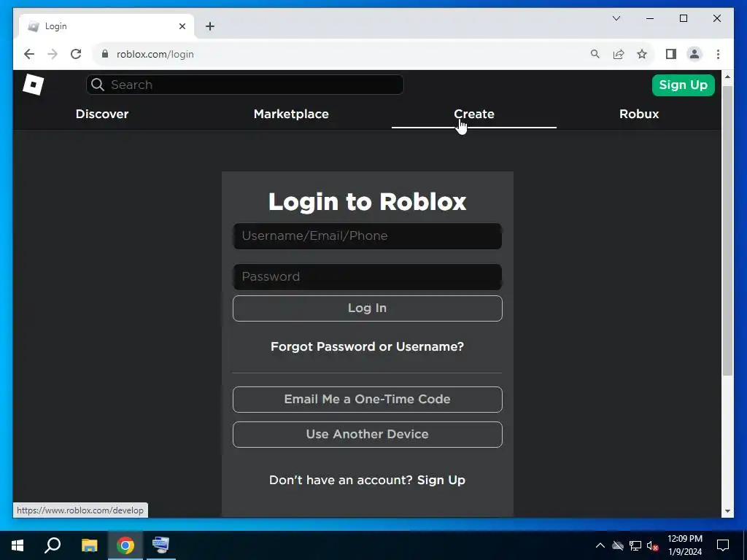This screenshot has height=560, width=747.
Task: Close the Login tab
Action: point(182,26)
